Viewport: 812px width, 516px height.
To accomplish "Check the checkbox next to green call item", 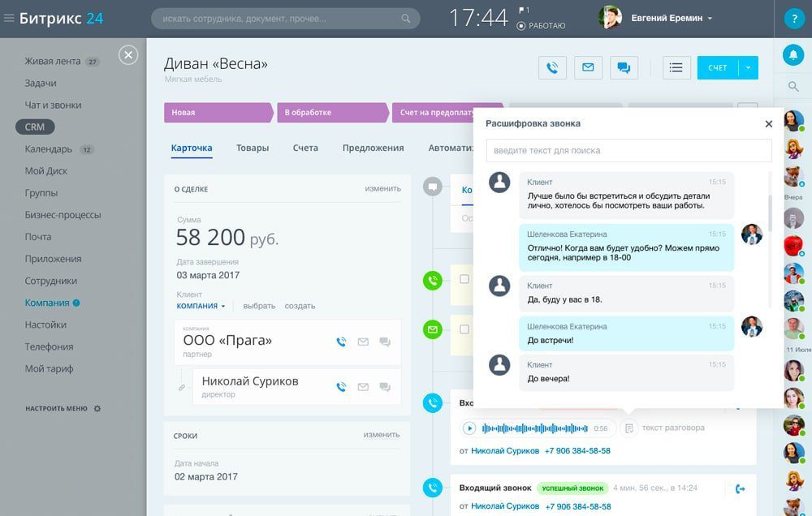I will coord(464,280).
